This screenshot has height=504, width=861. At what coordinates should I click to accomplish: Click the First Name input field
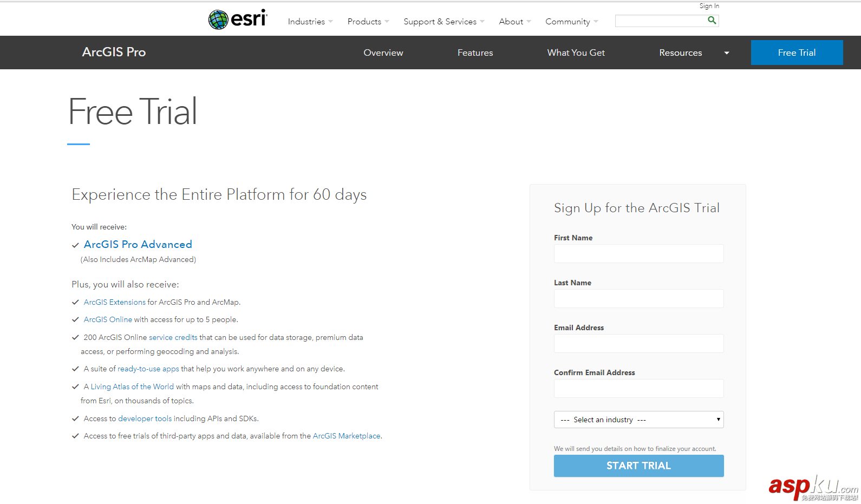(639, 253)
